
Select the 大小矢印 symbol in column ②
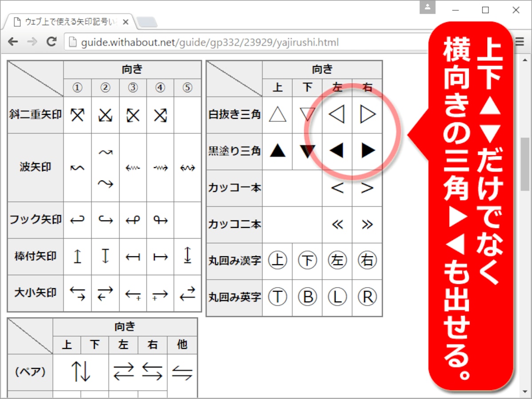[106, 293]
